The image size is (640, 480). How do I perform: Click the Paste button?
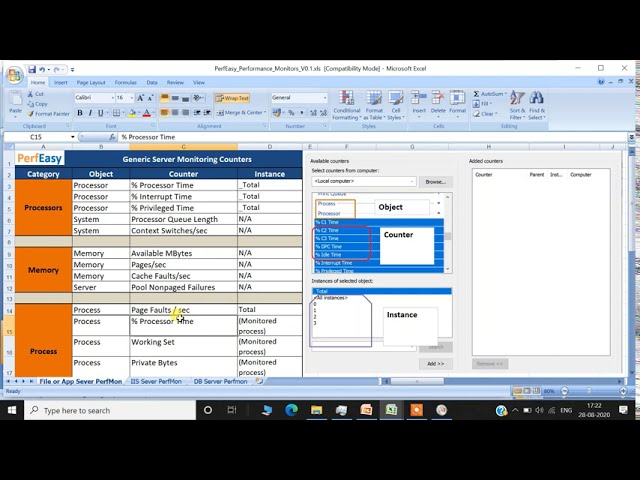tap(16, 102)
